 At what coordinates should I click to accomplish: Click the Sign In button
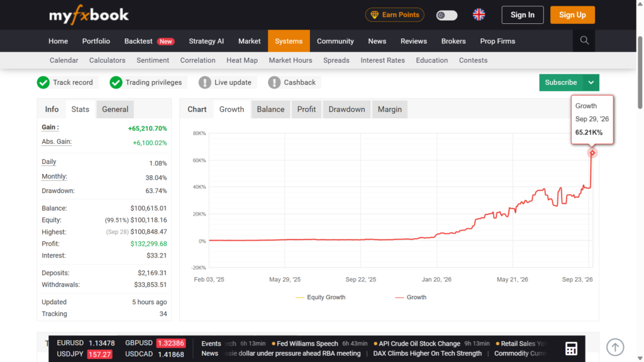pyautogui.click(x=523, y=15)
